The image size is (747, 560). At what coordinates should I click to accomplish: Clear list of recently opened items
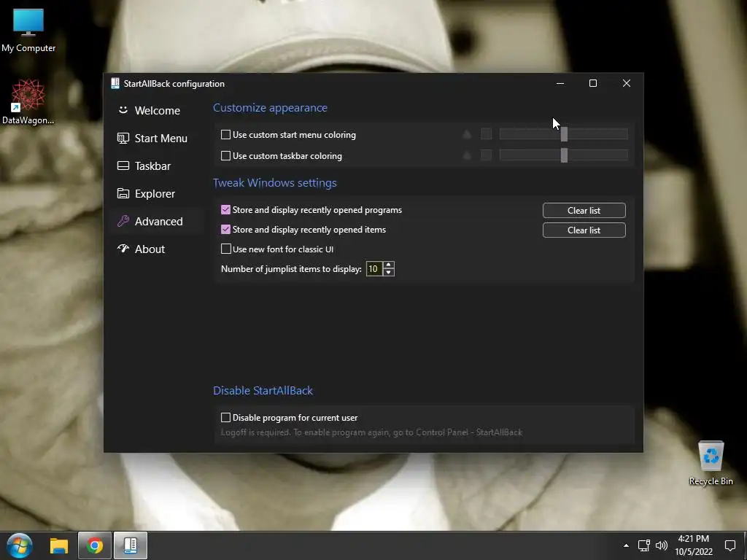584,230
